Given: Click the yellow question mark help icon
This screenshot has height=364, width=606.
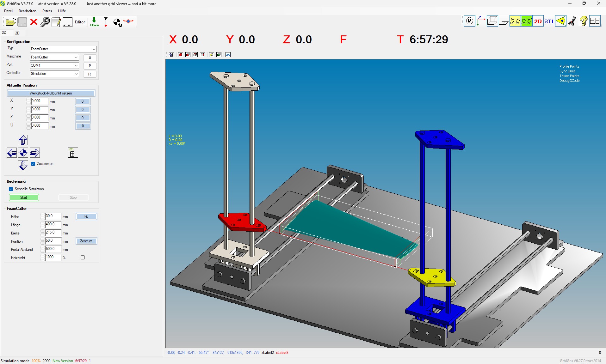Looking at the screenshot, I should (583, 21).
